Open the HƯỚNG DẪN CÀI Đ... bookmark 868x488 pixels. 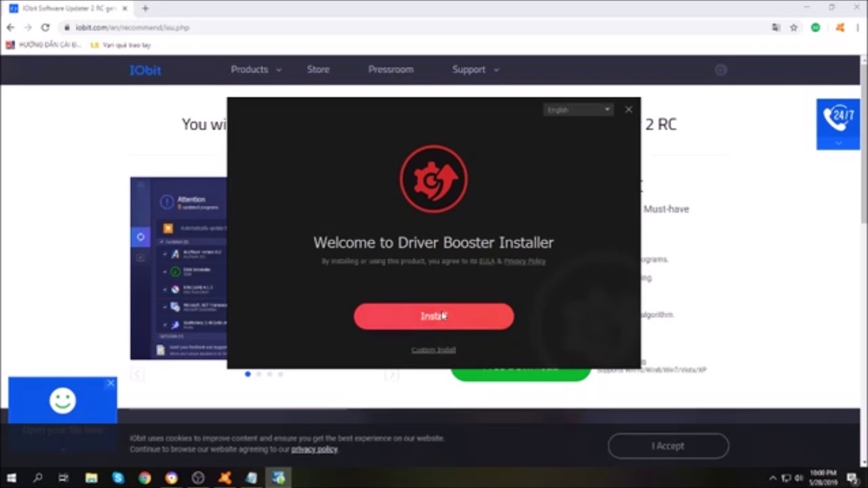pyautogui.click(x=43, y=45)
